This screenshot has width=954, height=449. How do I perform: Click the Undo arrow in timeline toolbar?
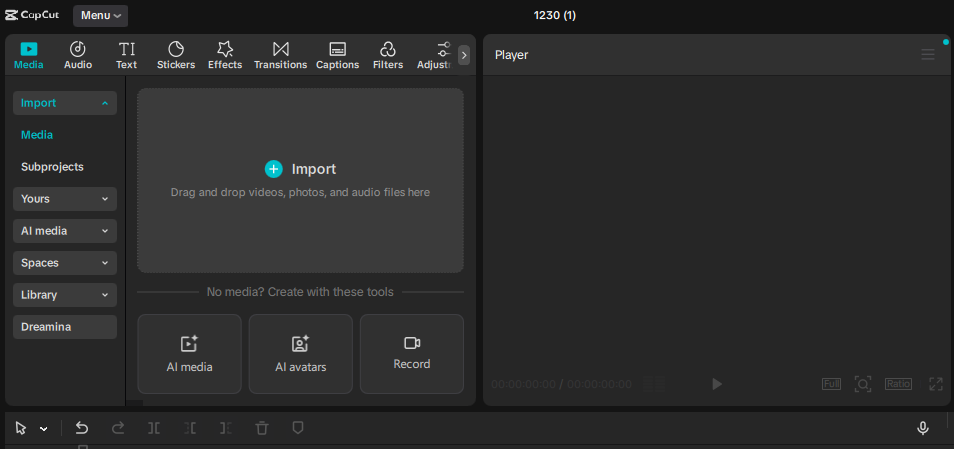82,428
